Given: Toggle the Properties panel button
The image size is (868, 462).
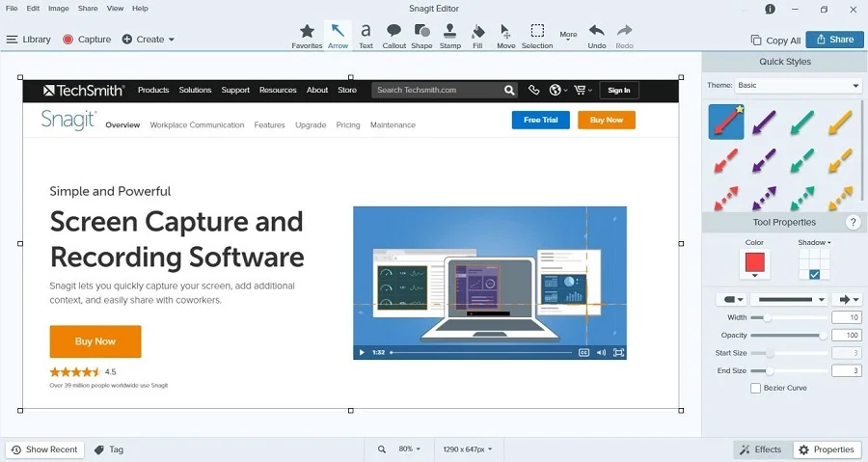Looking at the screenshot, I should [826, 449].
